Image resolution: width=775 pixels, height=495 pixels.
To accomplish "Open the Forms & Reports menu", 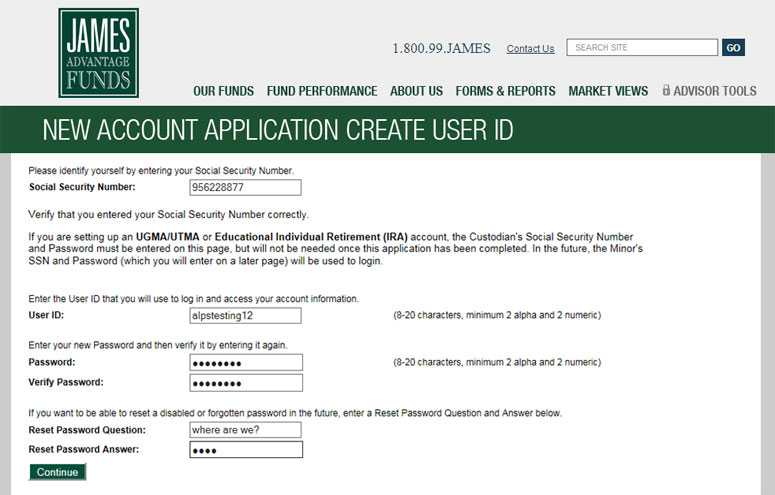I will 505,91.
